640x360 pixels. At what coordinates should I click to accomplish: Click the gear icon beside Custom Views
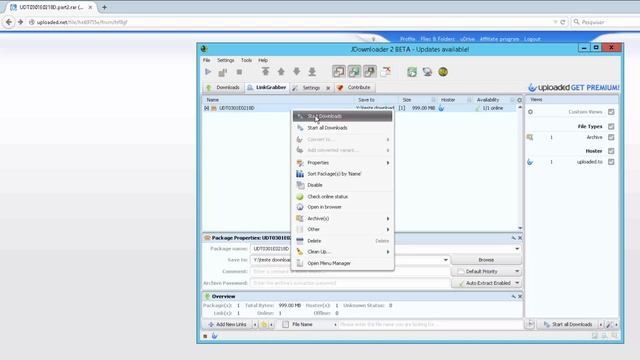coord(530,112)
